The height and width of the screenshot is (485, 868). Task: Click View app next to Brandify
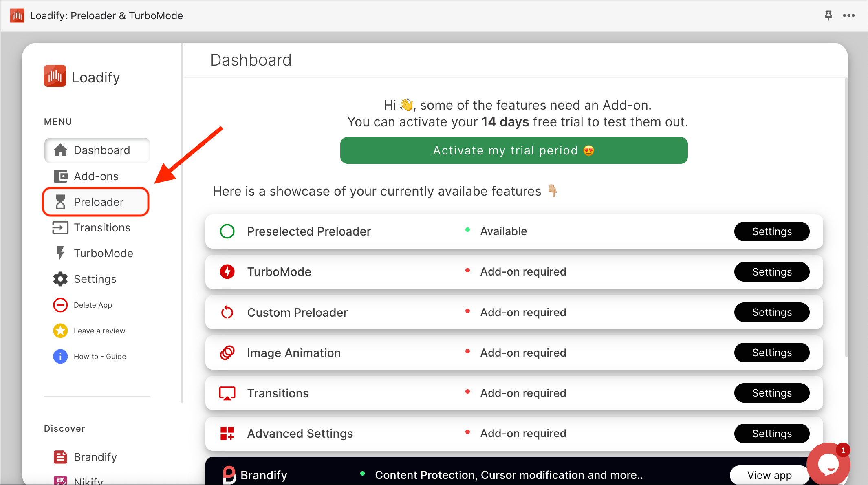point(769,475)
